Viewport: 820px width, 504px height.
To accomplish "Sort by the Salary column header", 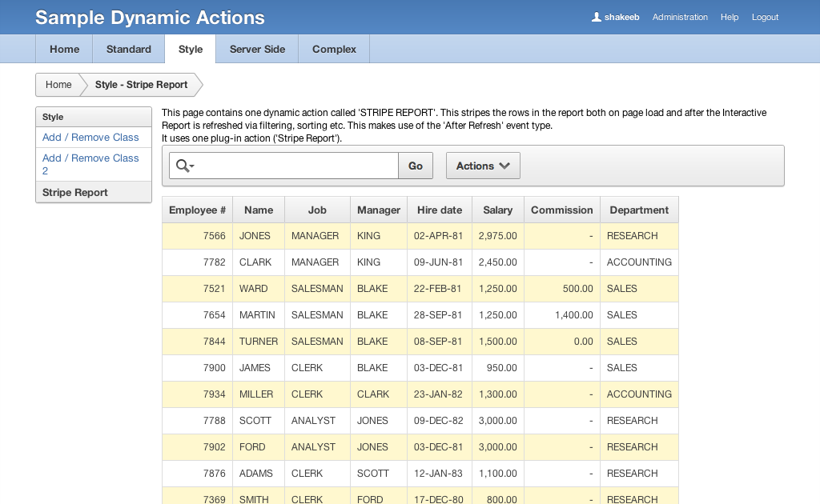I will 497,210.
